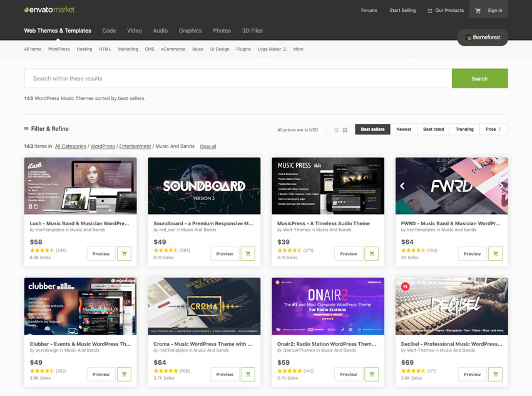Click next arrow on FWRD thumbnail
Image resolution: width=532 pixels, height=396 pixels.
pos(501,186)
